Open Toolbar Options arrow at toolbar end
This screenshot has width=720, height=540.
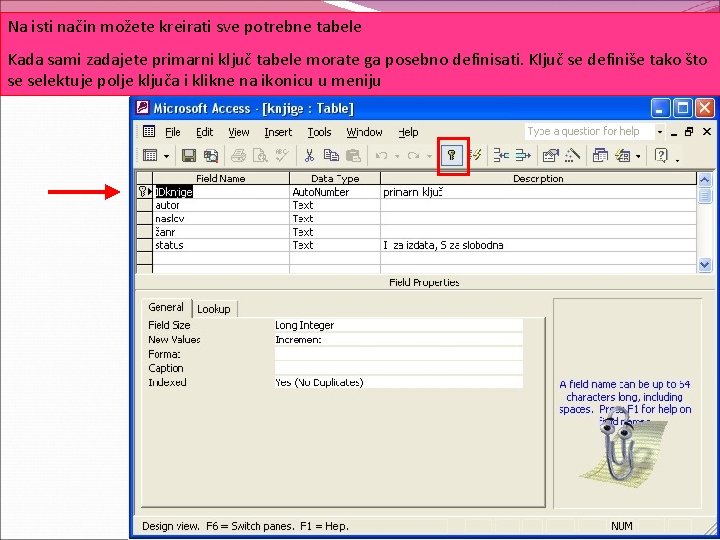point(677,158)
